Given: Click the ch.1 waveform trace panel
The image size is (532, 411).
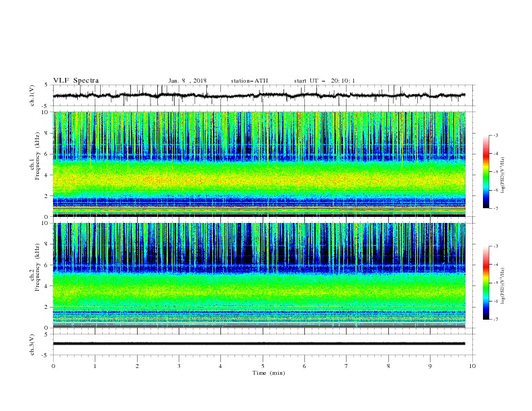Looking at the screenshot, I should click(x=263, y=95).
